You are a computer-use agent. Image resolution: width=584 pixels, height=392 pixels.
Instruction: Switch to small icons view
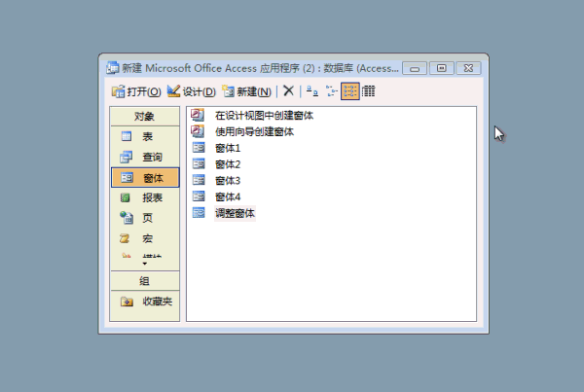pos(331,91)
